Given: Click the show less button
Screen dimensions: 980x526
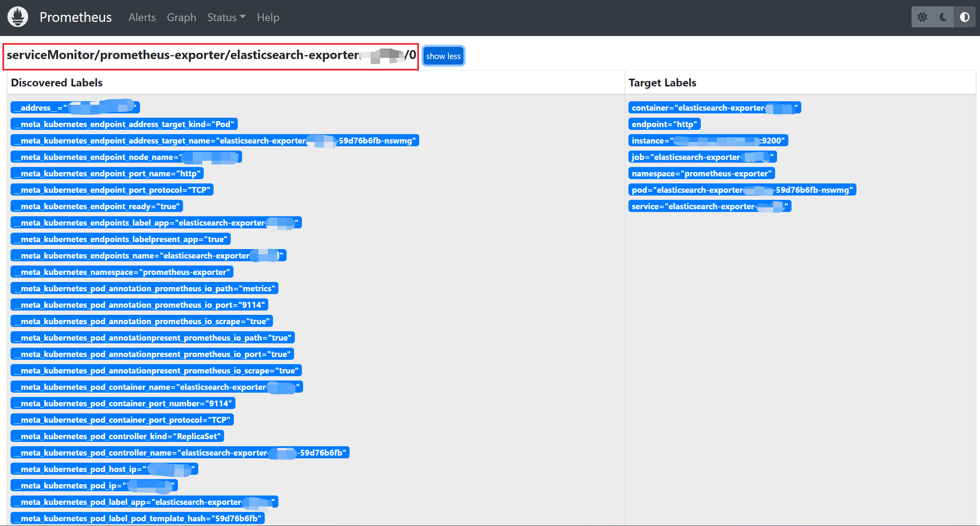Looking at the screenshot, I should tap(443, 56).
